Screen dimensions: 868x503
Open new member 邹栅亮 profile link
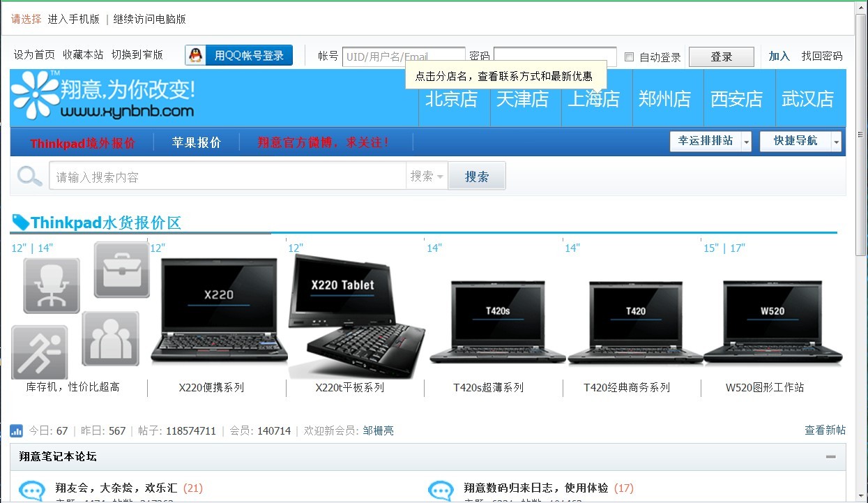[x=379, y=431]
